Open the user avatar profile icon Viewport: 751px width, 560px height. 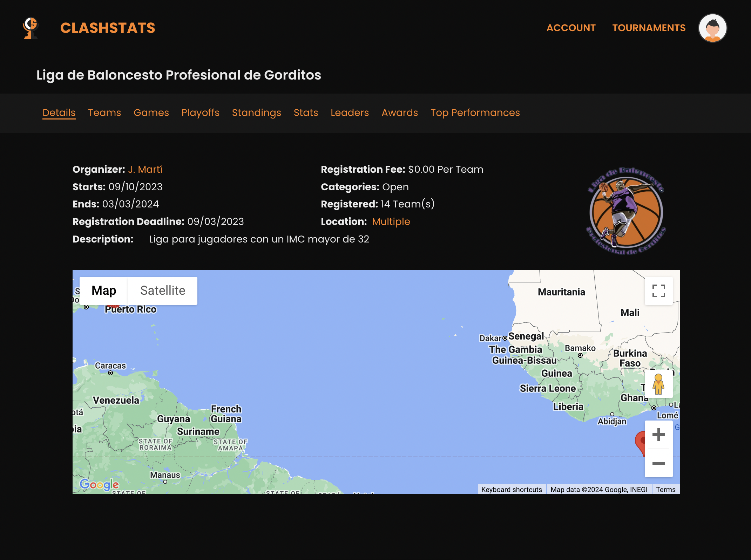(x=712, y=28)
